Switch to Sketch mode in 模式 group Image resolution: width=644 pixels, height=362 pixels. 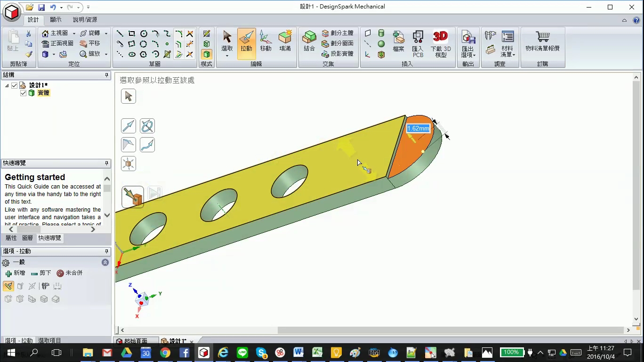[207, 33]
